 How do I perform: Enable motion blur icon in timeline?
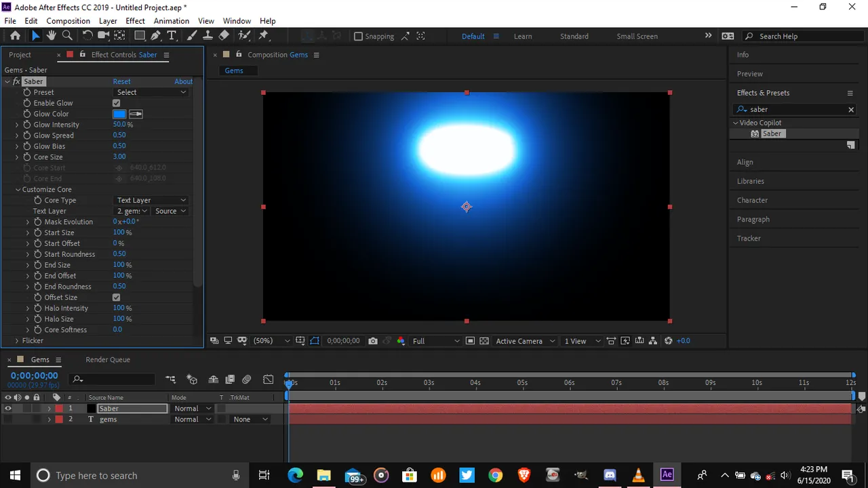[x=247, y=380]
